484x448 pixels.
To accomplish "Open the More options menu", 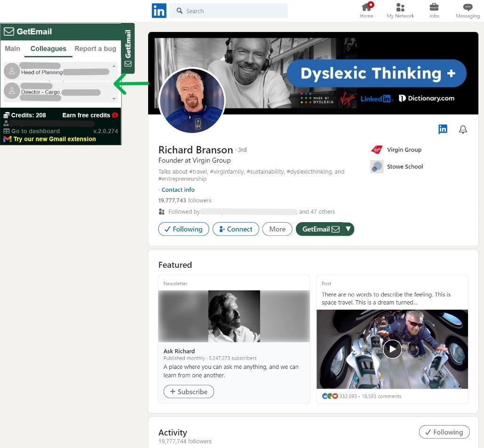I will (277, 229).
